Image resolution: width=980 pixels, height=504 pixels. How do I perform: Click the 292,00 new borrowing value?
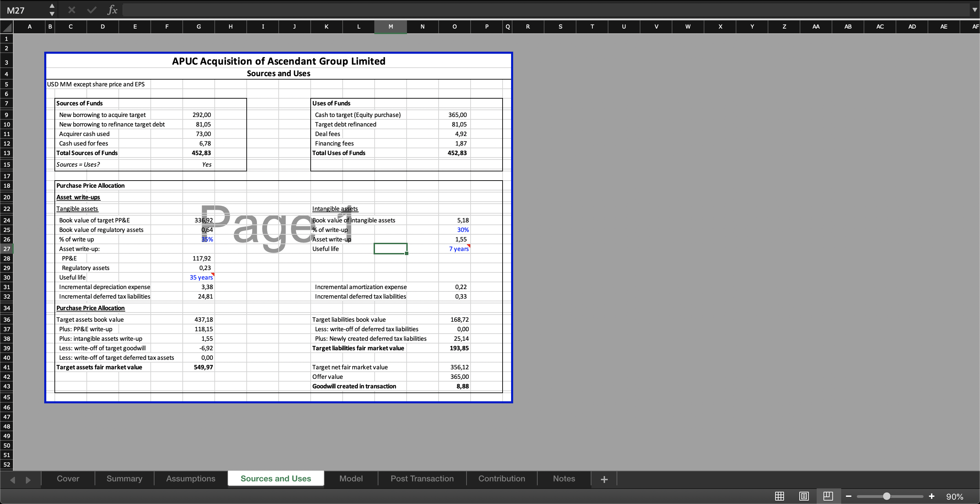click(199, 115)
